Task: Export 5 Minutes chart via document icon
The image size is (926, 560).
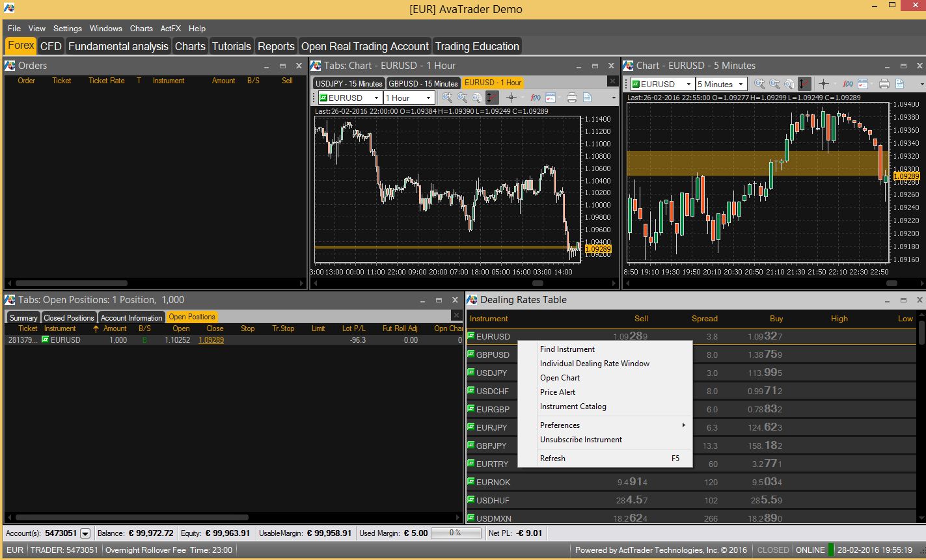Action: point(899,84)
